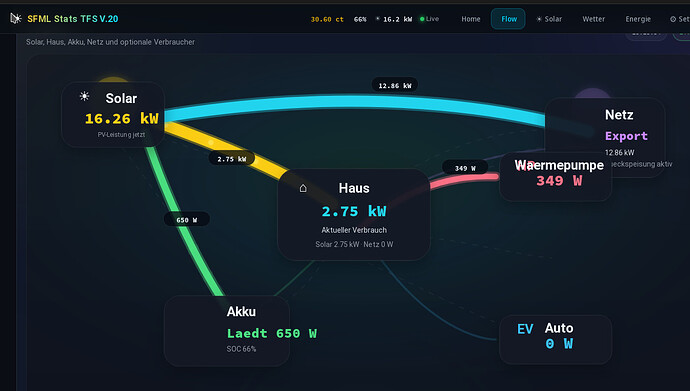Viewport: 690px width, 391px height.
Task: Click the 2.75 kW flow label
Action: point(231,159)
